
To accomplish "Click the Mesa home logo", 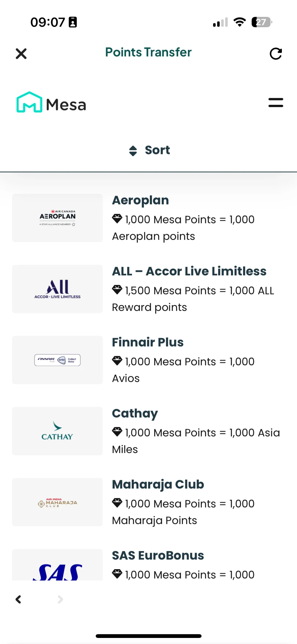I will (51, 102).
